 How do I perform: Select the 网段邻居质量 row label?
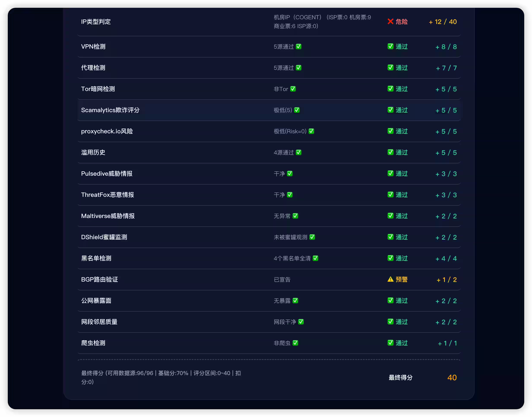coord(99,322)
